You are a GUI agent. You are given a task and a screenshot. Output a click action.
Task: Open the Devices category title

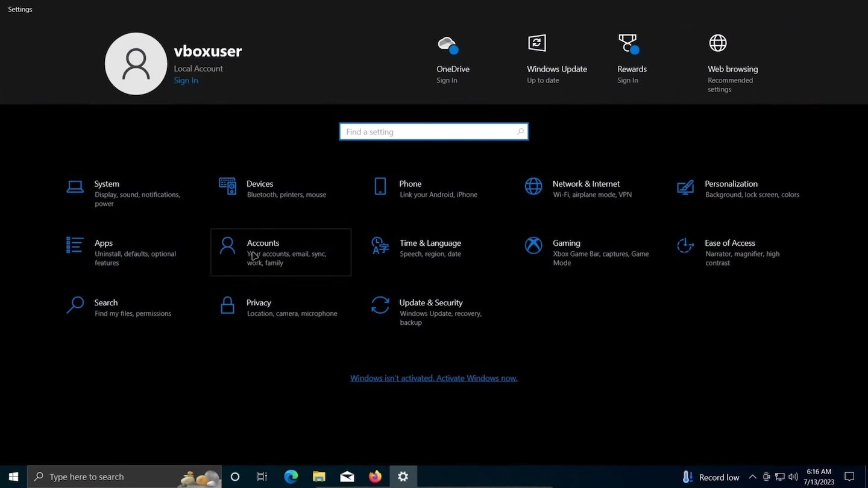pos(260,184)
